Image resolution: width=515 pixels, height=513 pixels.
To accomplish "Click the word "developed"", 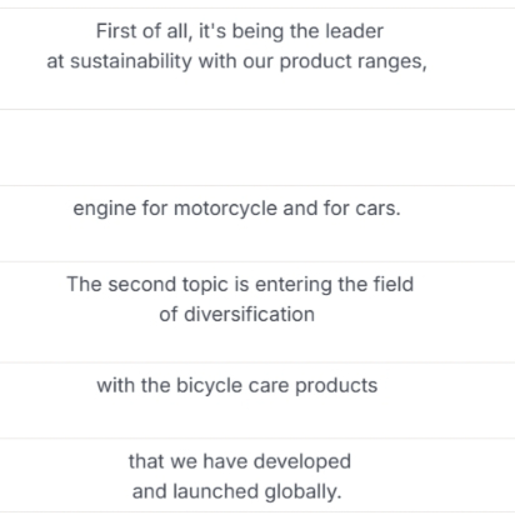I will pos(302,462).
